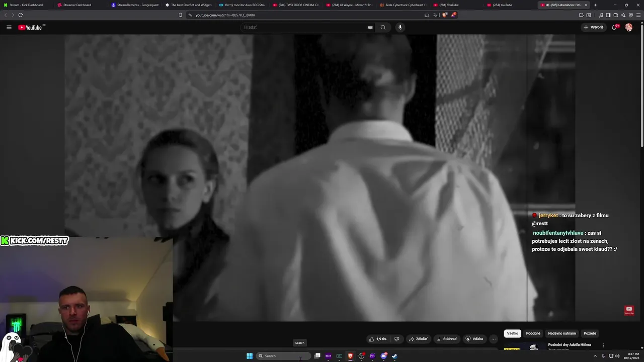Click the playing video frame

point(319,177)
